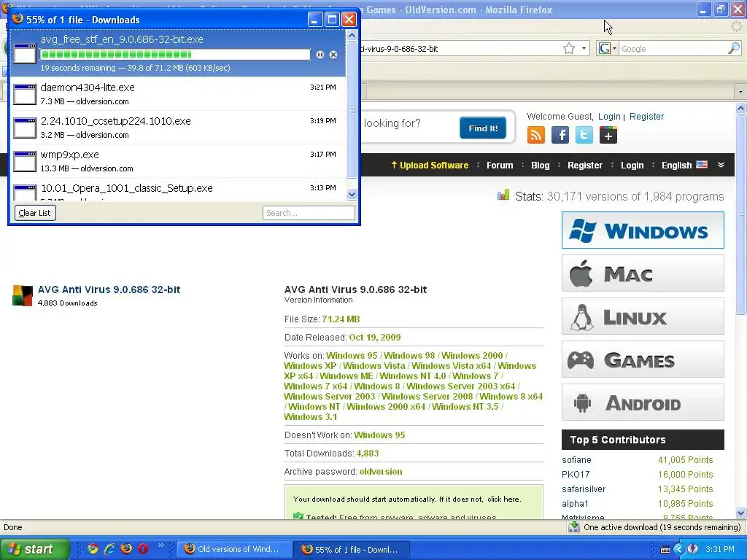Select the ccsetup224.1010.exe file icon

pos(25,128)
